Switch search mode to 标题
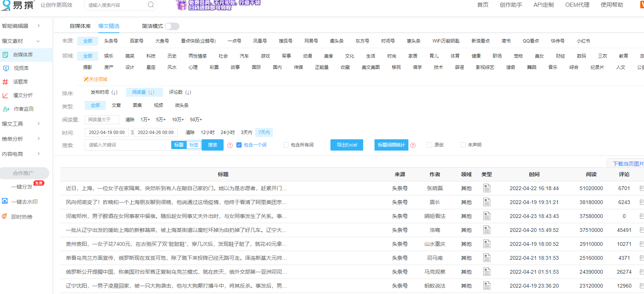Screen dimensions: 644x294 tap(179, 145)
